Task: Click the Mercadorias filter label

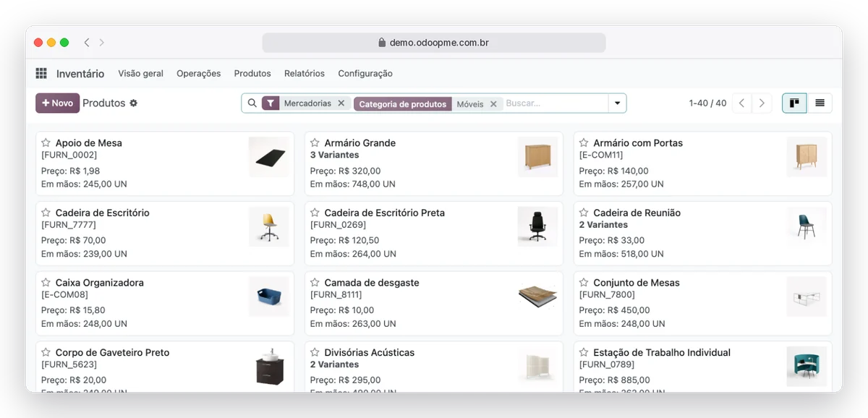Action: 307,103
